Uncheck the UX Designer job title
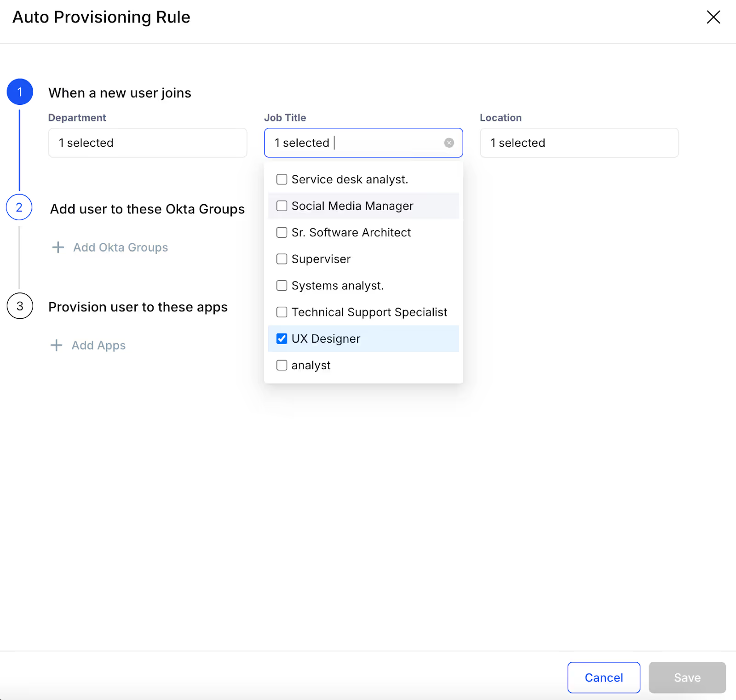The height and width of the screenshot is (700, 736). pyautogui.click(x=282, y=339)
